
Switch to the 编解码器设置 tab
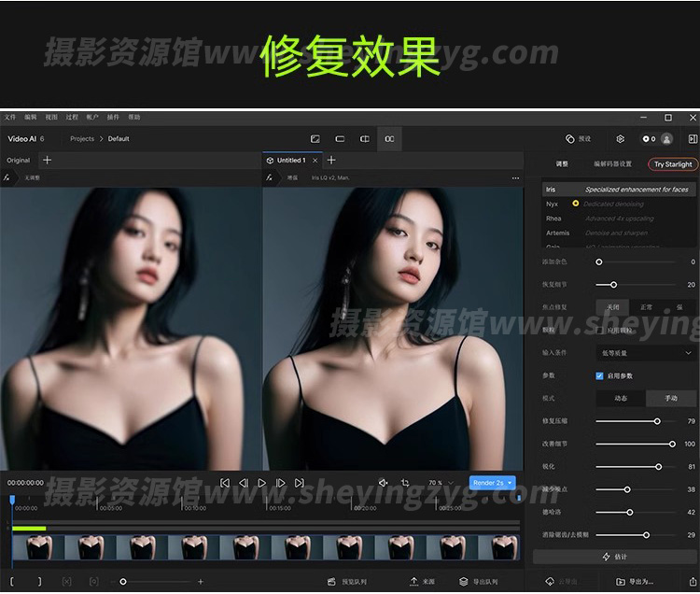[x=612, y=164]
